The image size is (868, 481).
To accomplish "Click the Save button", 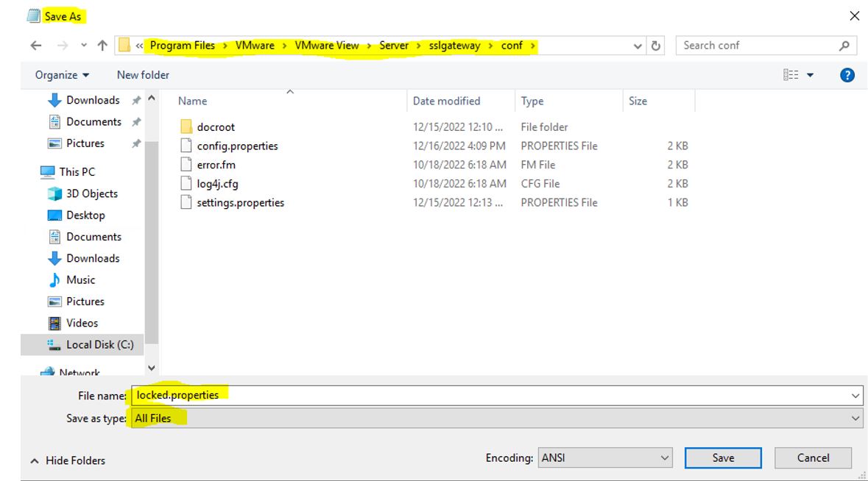I will click(723, 457).
